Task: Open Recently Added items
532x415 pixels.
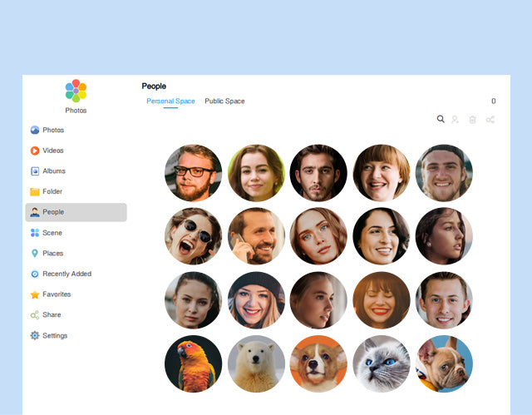Action: pos(66,274)
